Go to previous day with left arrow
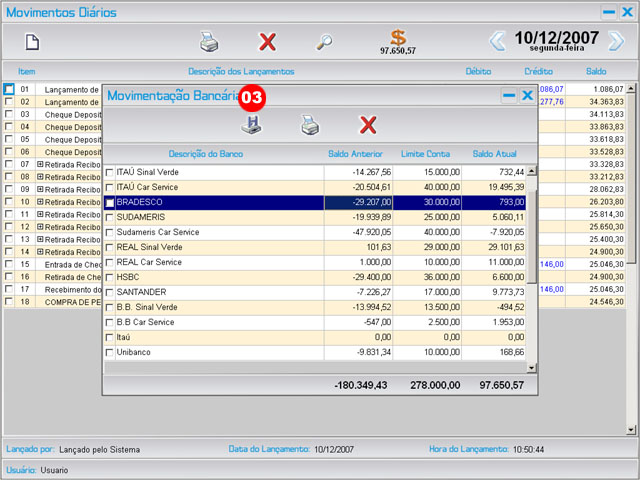The height and width of the screenshot is (480, 640). tap(497, 41)
